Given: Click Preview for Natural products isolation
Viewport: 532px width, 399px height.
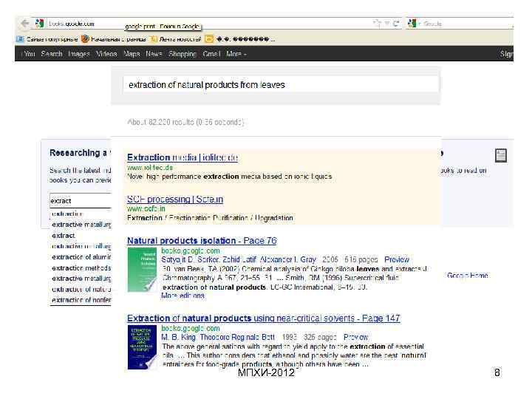Looking at the screenshot, I should tap(397, 259).
